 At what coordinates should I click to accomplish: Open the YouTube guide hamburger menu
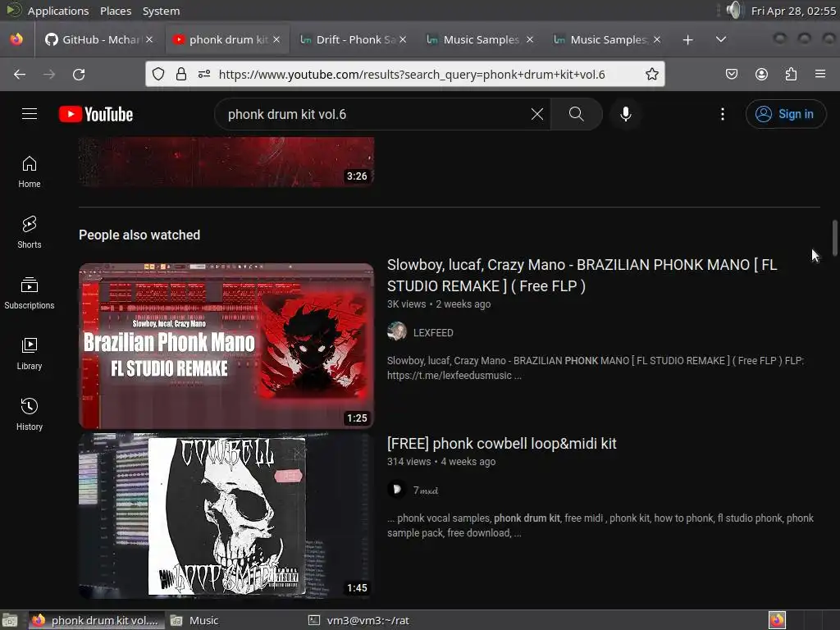(30, 114)
